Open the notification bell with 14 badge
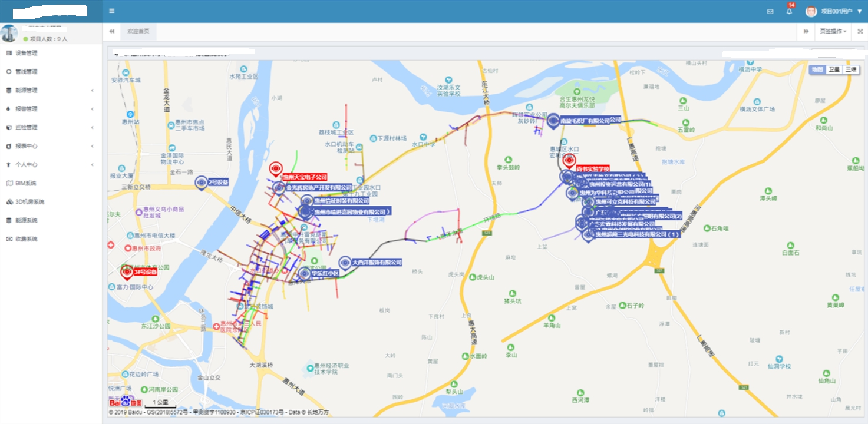868x424 pixels. click(789, 11)
